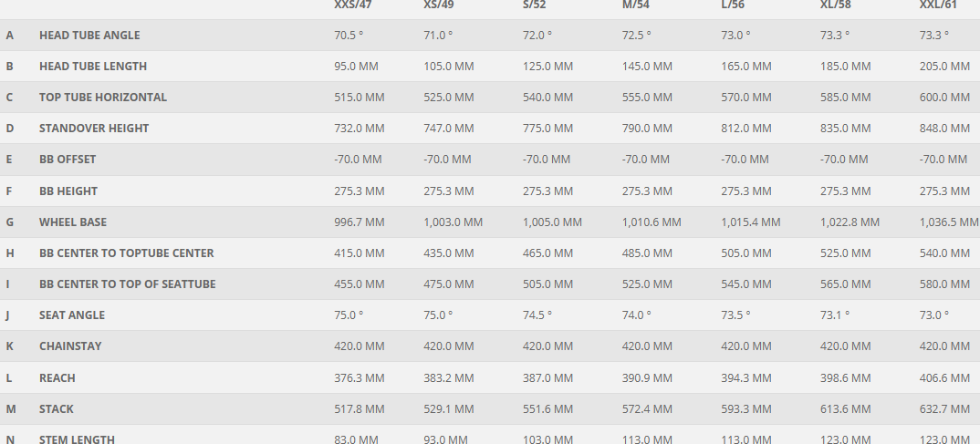Click the XL/58 size column header
Image resolution: width=980 pixels, height=444 pixels.
[x=837, y=5]
